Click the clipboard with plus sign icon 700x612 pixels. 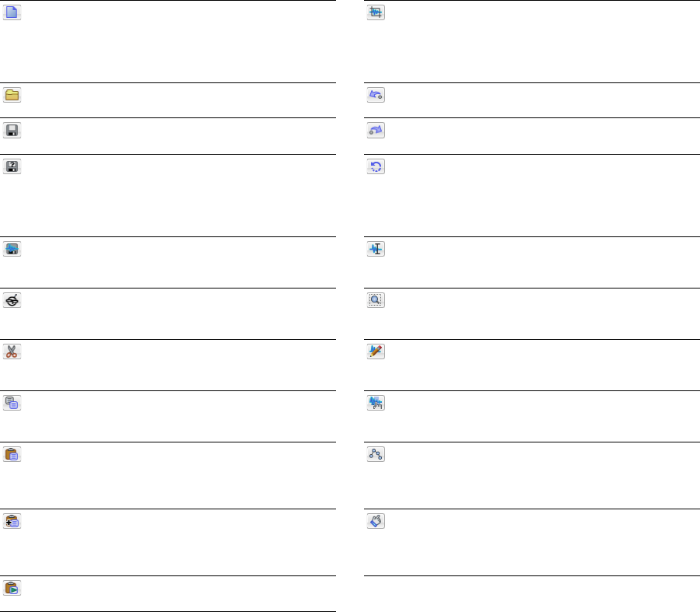pyautogui.click(x=12, y=521)
